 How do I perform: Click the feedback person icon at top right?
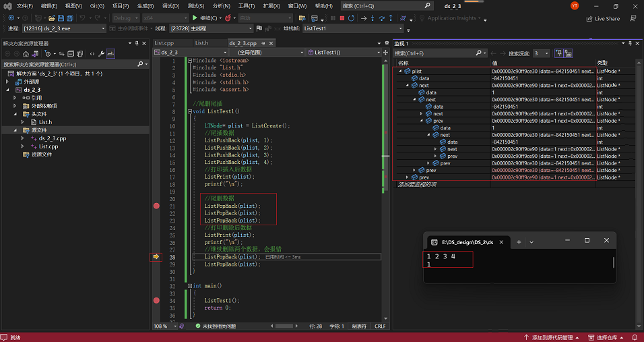[633, 18]
